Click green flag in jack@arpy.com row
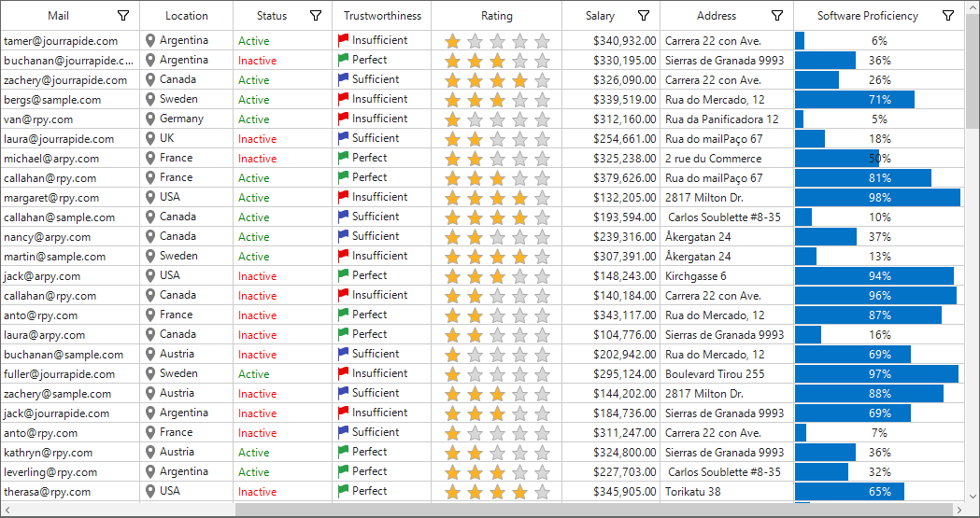Screen dimensions: 980x518 pyautogui.click(x=343, y=276)
